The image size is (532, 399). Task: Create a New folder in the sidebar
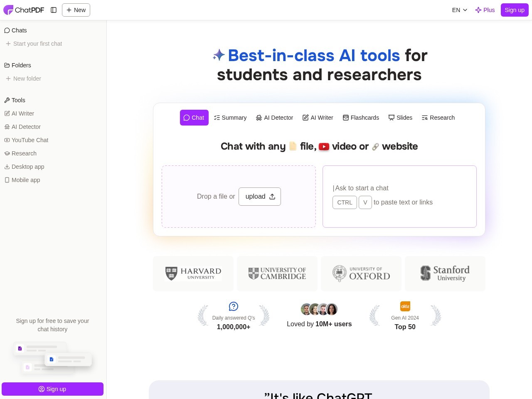(27, 79)
